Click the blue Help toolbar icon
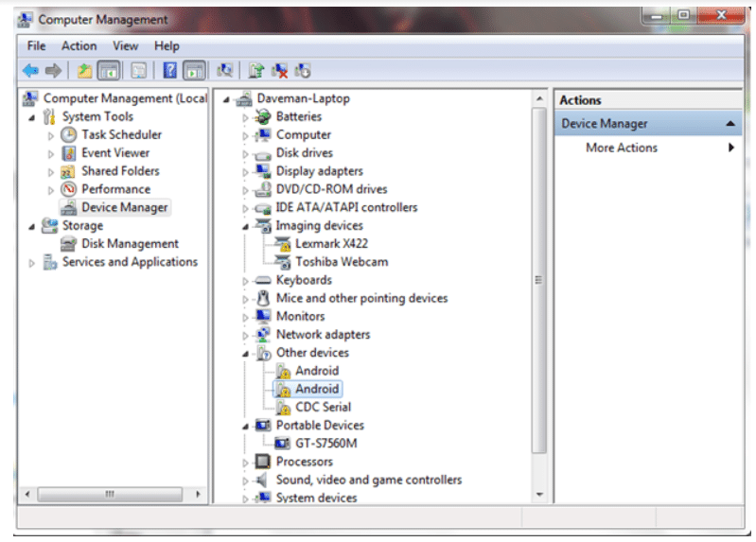The width and height of the screenshot is (756, 542). (169, 70)
